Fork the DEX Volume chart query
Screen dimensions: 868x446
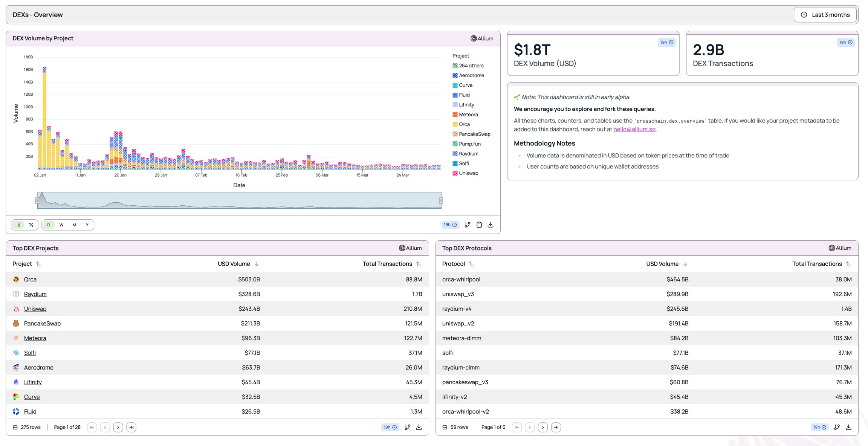[468, 225]
